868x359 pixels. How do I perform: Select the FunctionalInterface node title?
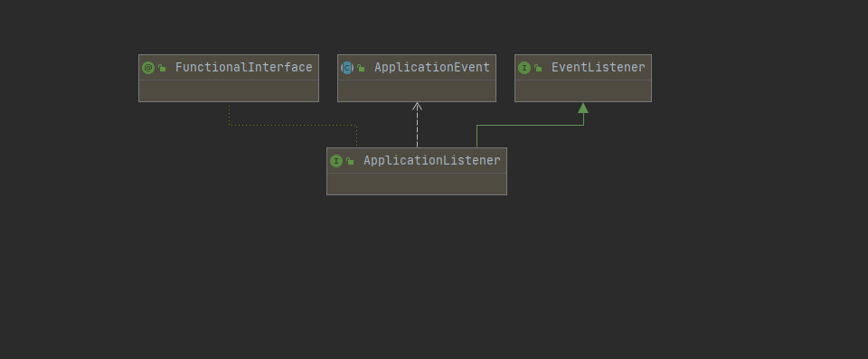coord(243,68)
